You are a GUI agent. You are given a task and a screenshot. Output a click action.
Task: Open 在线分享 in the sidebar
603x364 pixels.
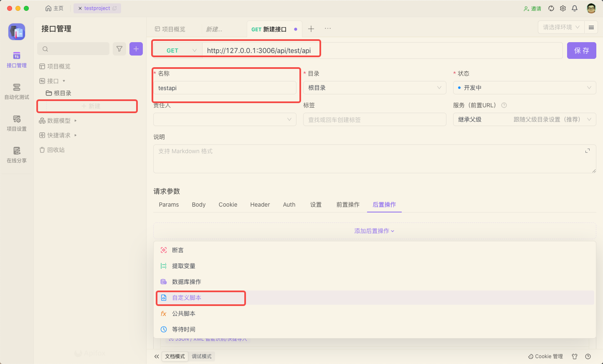17,154
